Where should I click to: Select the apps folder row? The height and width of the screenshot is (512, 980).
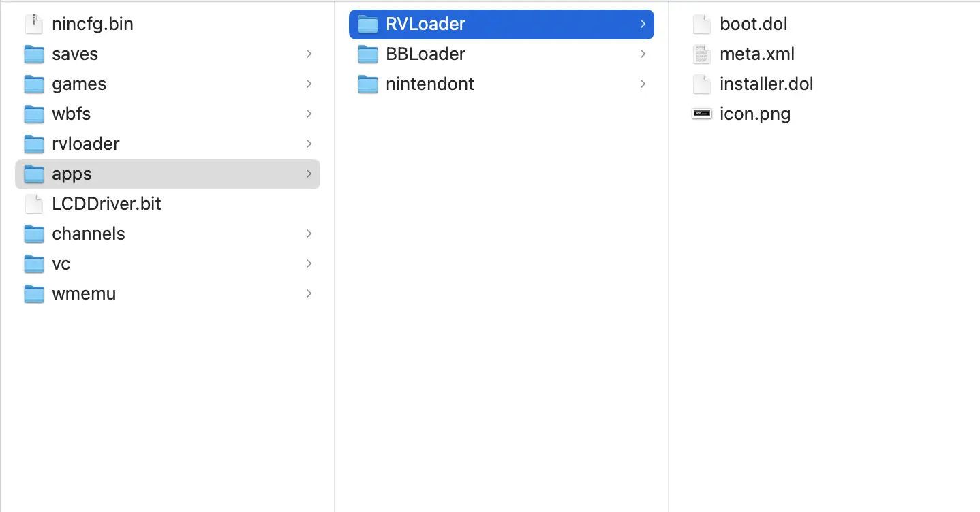click(x=167, y=174)
